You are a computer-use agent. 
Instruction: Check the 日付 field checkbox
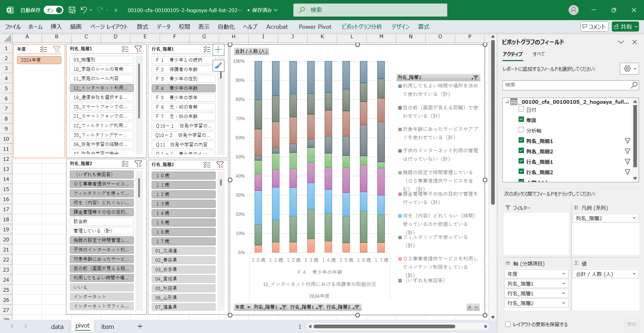point(521,109)
